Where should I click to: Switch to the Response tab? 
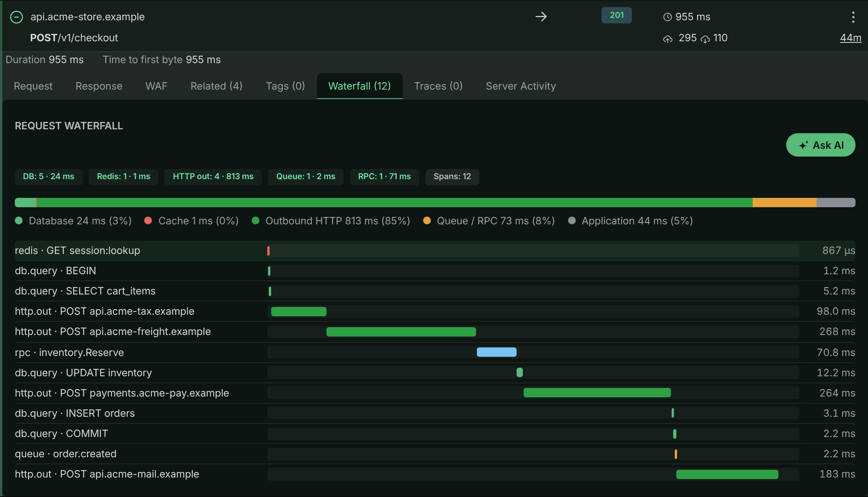tap(99, 86)
